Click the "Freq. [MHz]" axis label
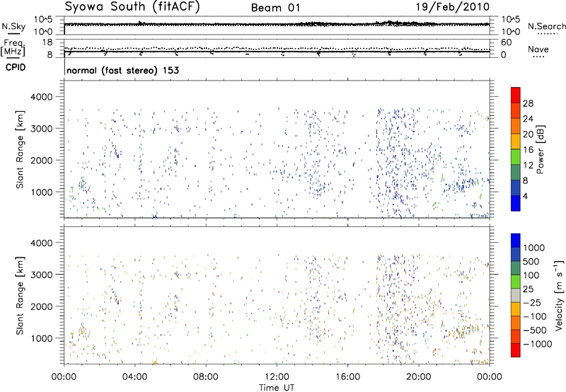 point(13,47)
